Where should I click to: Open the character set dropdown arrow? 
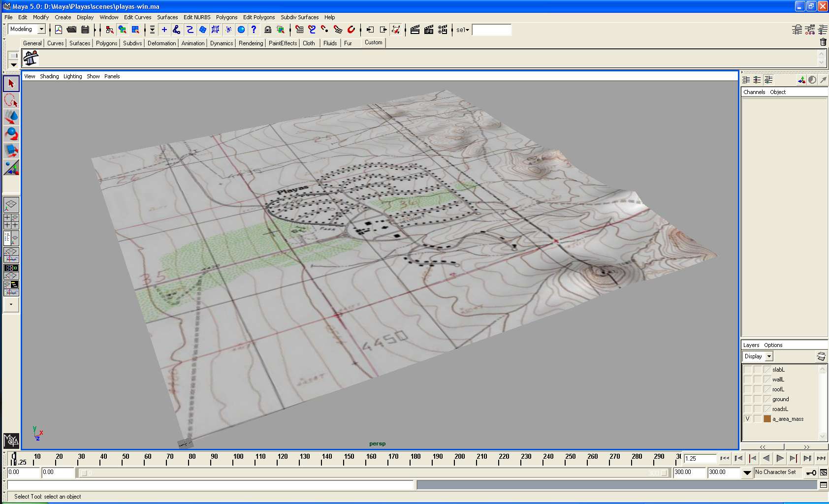click(747, 472)
